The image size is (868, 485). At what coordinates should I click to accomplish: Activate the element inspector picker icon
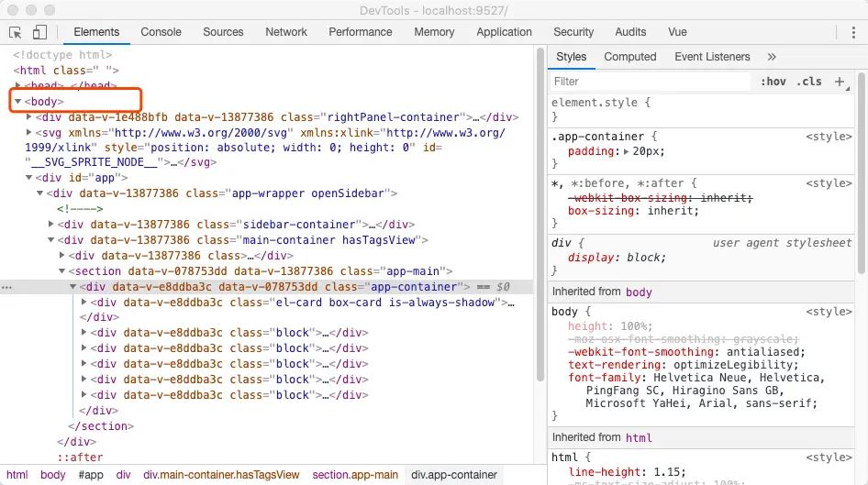16,32
